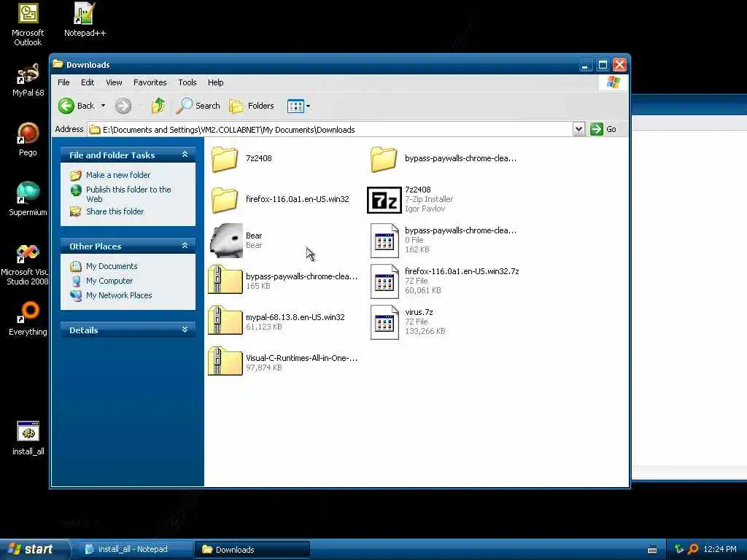Select the 7z2408 folder icon
Viewport: 747px width, 560px height.
(x=225, y=158)
